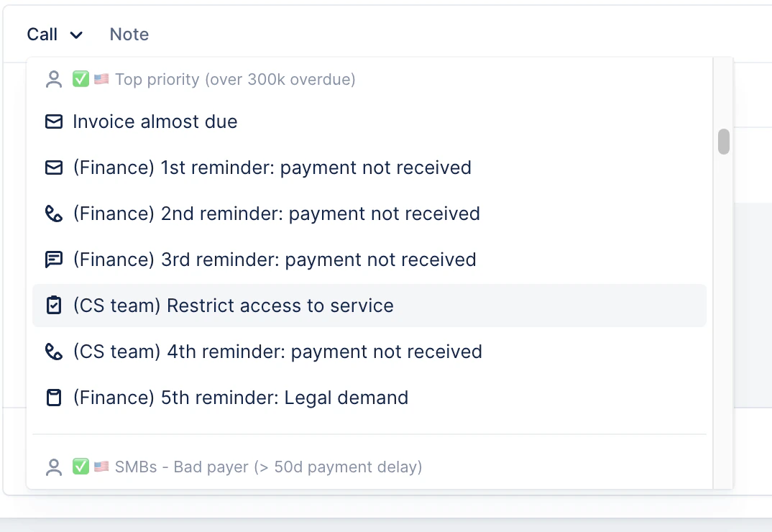Click US flag emoji beside Top priority
Viewport: 772px width, 532px height.
pyautogui.click(x=101, y=79)
